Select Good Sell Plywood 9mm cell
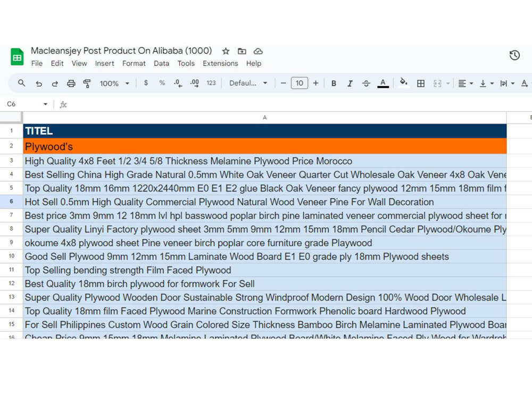This screenshot has width=532, height=399. [x=264, y=256]
